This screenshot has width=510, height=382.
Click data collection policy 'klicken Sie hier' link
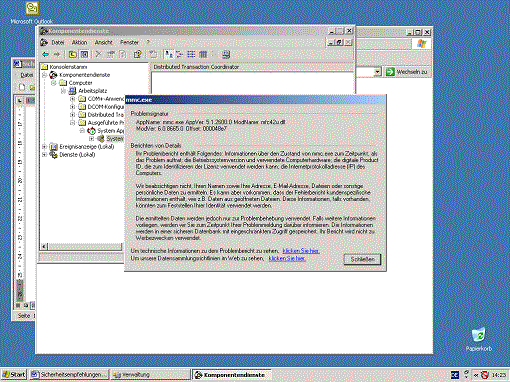tap(287, 258)
